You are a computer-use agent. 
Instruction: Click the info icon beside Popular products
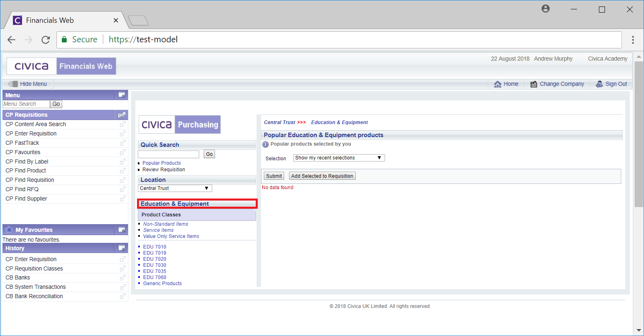[x=265, y=144]
